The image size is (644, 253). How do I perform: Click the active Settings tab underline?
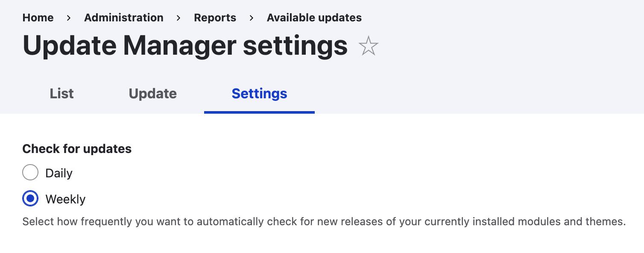259,112
